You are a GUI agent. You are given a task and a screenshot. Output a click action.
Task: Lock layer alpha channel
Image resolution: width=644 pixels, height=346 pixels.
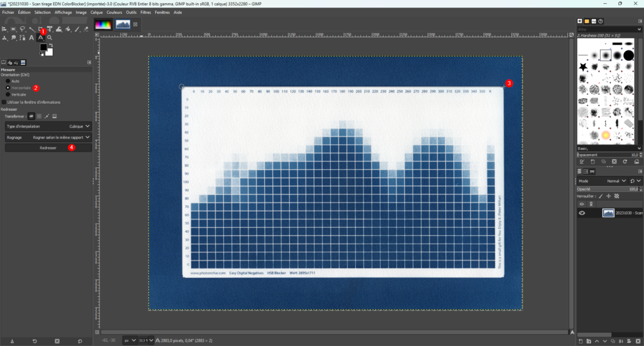(x=616, y=196)
